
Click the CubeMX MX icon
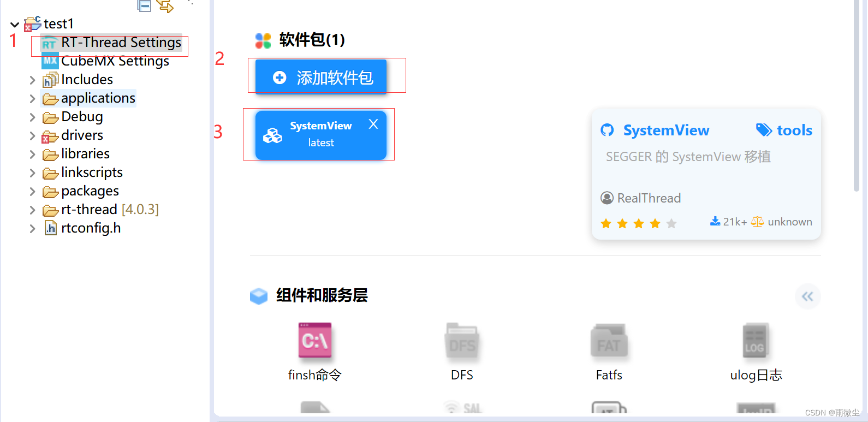[50, 61]
